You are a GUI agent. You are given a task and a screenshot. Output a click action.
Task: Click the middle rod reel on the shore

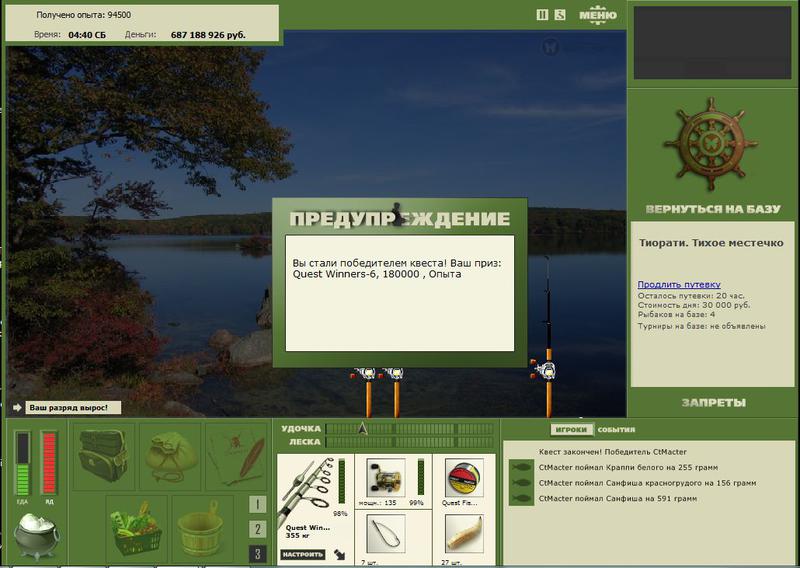(392, 375)
